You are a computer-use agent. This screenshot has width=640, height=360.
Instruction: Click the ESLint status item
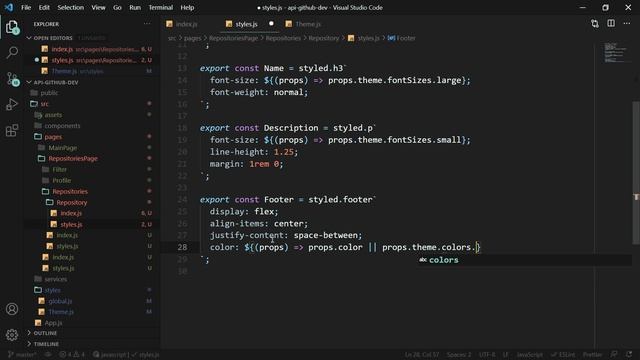pos(563,354)
